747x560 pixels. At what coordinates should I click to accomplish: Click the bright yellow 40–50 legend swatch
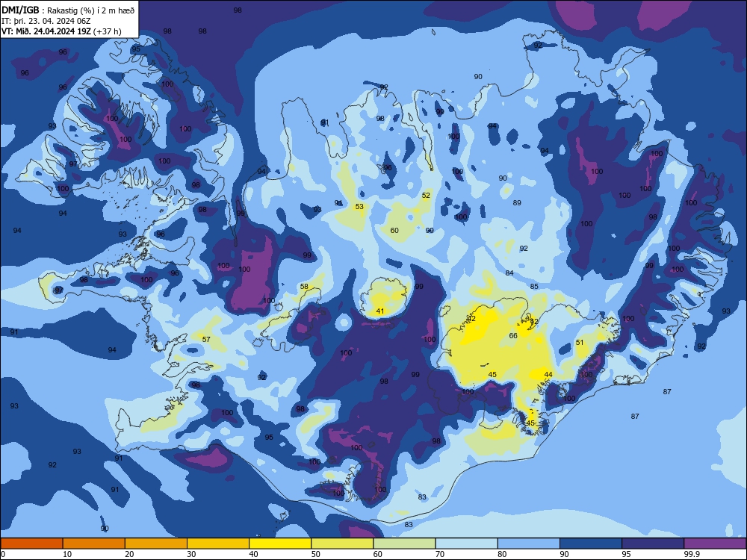[x=280, y=544]
